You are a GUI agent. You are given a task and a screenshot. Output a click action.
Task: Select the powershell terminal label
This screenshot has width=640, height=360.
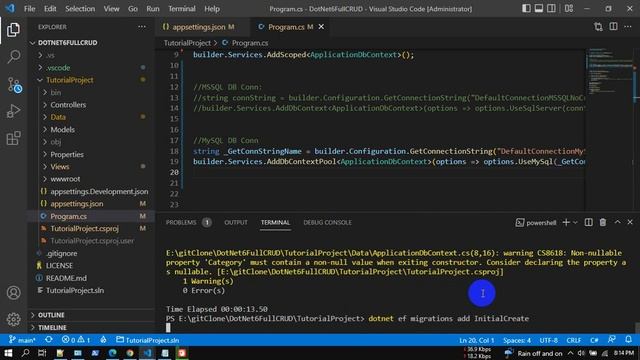(536, 223)
